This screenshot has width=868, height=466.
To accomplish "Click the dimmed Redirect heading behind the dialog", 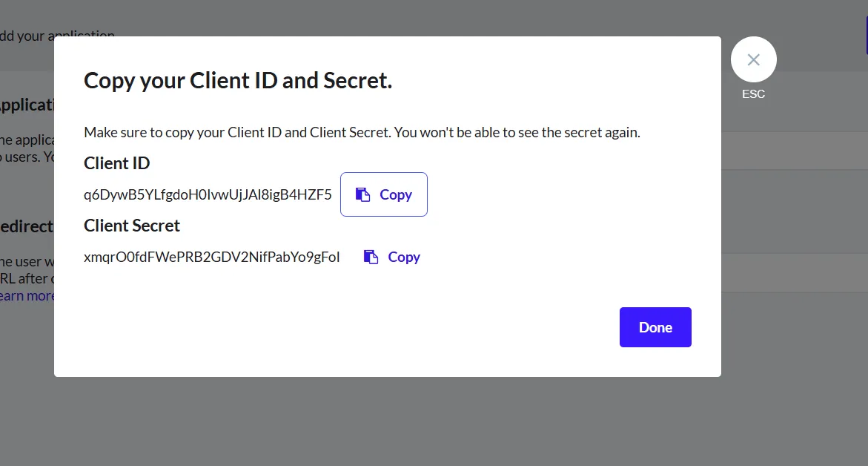I will (27, 226).
